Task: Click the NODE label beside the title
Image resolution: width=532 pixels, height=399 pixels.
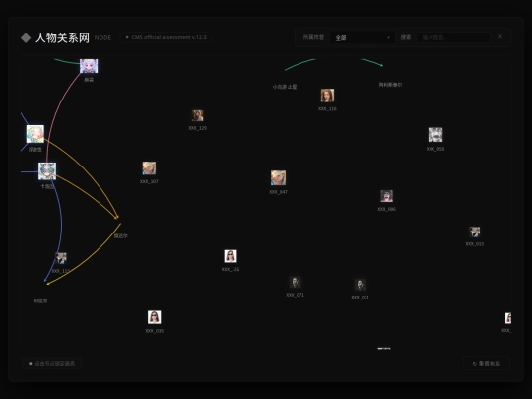Action: [102, 38]
